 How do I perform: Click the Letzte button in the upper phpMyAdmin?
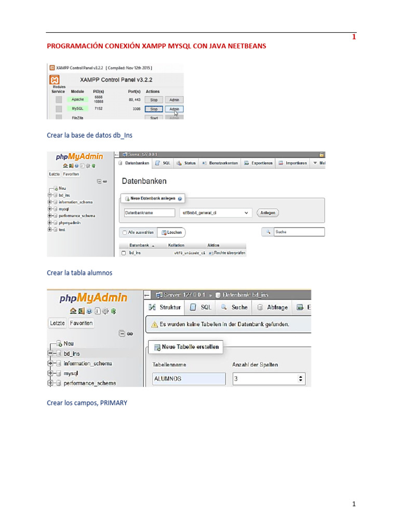(x=54, y=174)
